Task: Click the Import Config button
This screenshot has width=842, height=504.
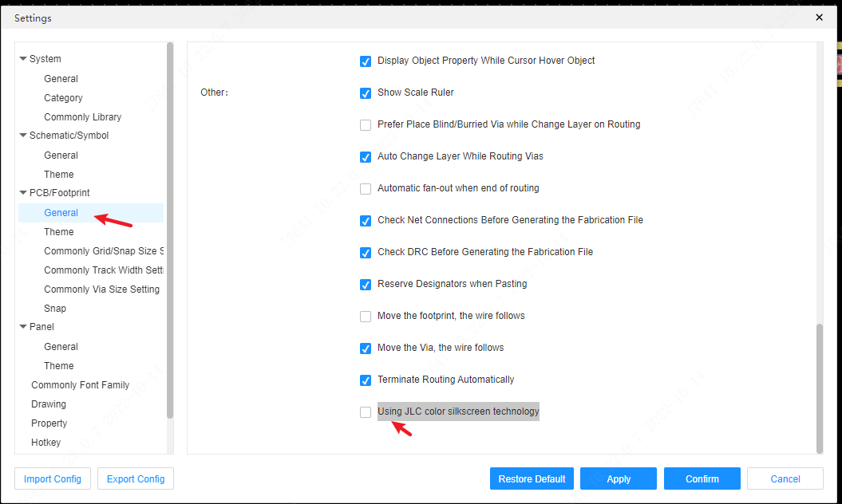Action: 53,479
